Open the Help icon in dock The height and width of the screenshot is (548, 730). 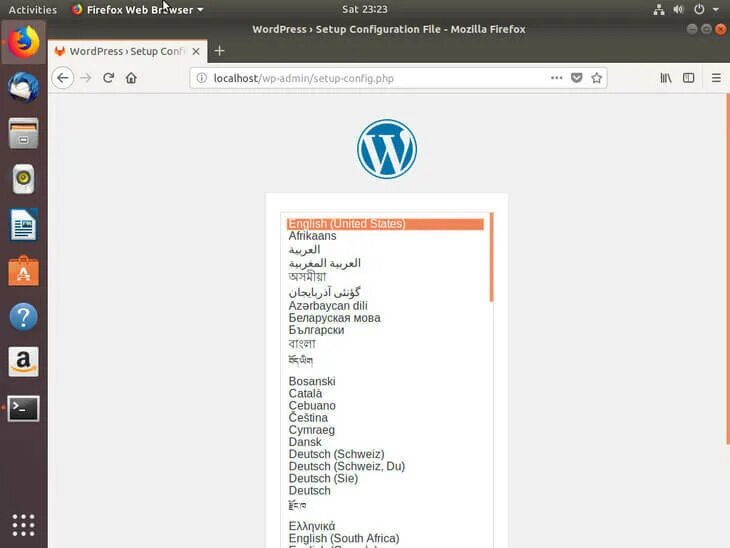[23, 317]
